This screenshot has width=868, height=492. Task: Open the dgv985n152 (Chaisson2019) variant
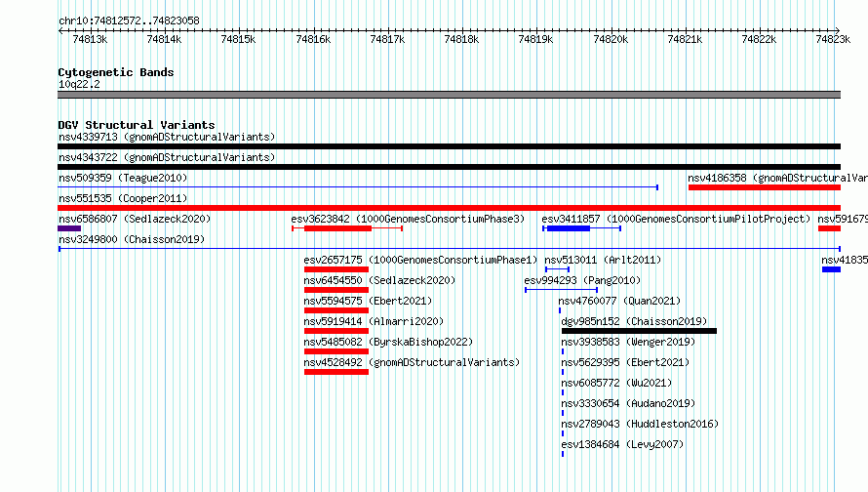pyautogui.click(x=634, y=321)
